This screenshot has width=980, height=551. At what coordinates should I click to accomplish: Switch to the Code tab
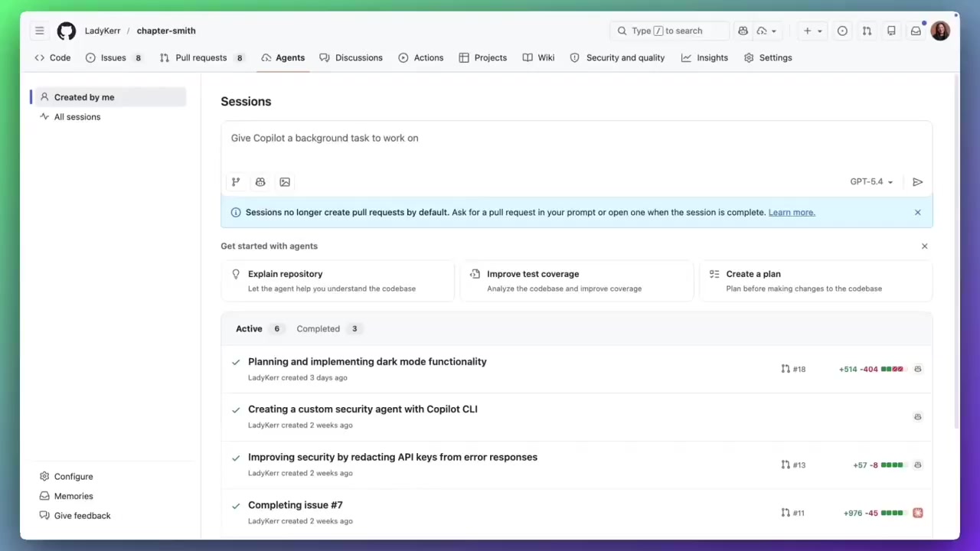[53, 57]
